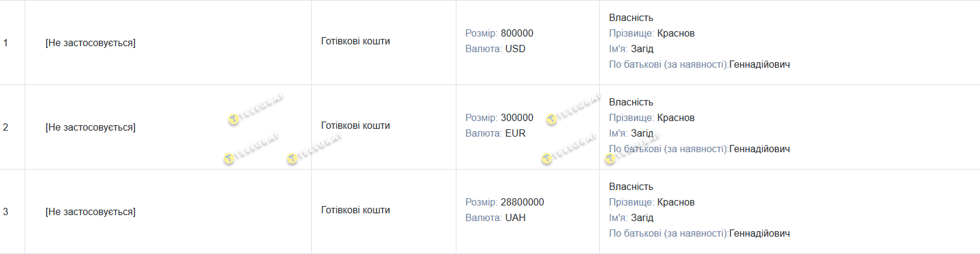This screenshot has height=254, width=980.
Task: Select "Готівкові кошти" in the USD row
Action: (x=355, y=41)
